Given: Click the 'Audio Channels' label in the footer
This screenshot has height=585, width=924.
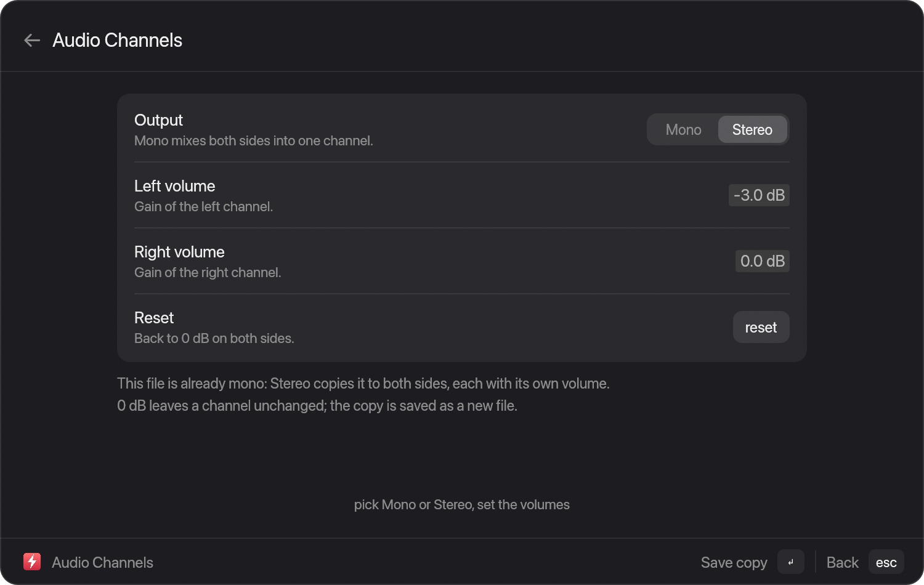Looking at the screenshot, I should (102, 562).
